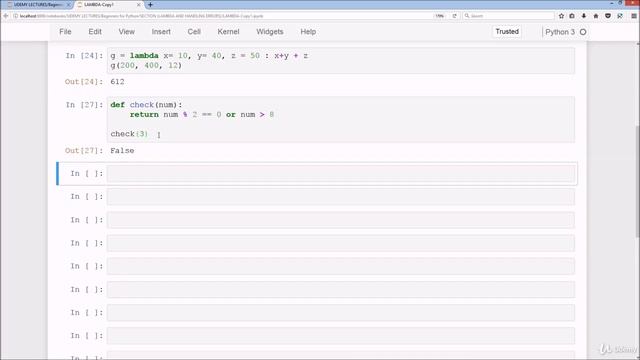640x360 pixels.
Task: Click the second empty code cell
Action: [x=341, y=197]
